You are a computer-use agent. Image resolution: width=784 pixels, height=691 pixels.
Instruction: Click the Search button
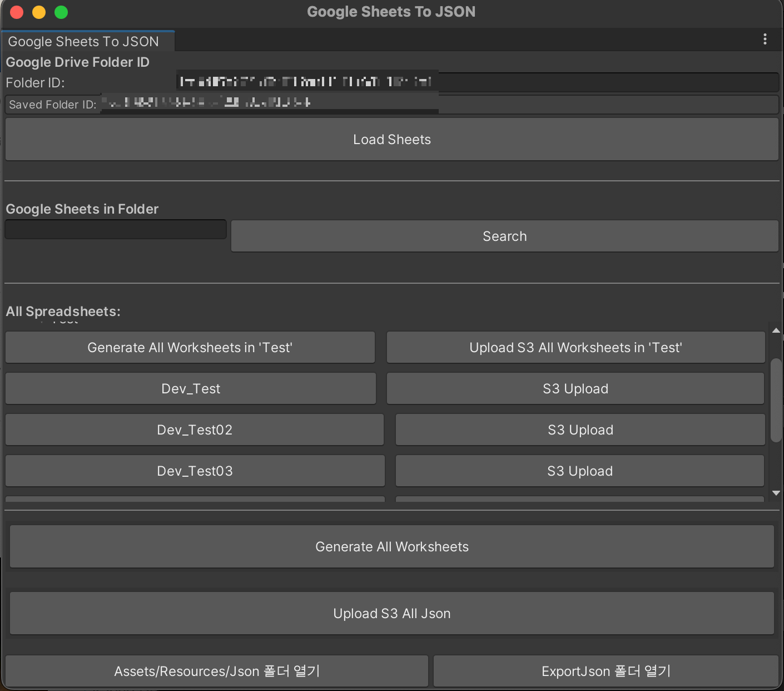[x=504, y=236]
